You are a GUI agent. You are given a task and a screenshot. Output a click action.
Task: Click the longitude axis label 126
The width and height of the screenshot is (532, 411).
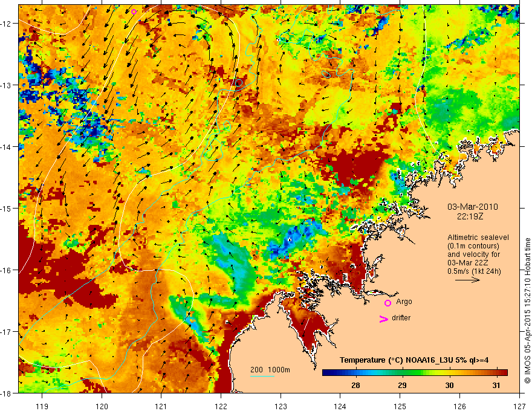tap(459, 406)
